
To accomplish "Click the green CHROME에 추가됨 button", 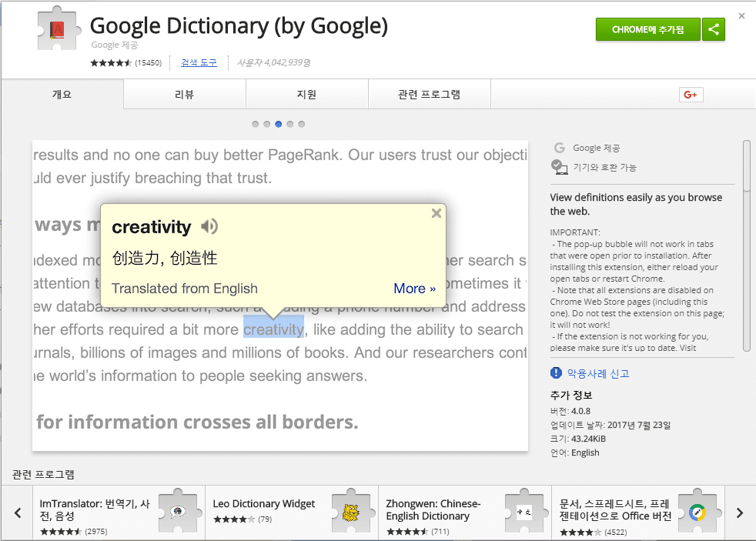I will click(x=648, y=29).
